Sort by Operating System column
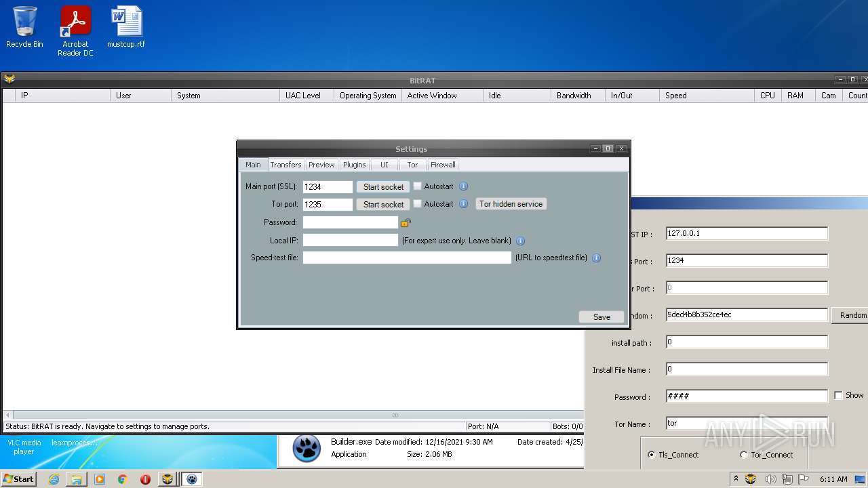This screenshot has height=488, width=868. [x=368, y=96]
